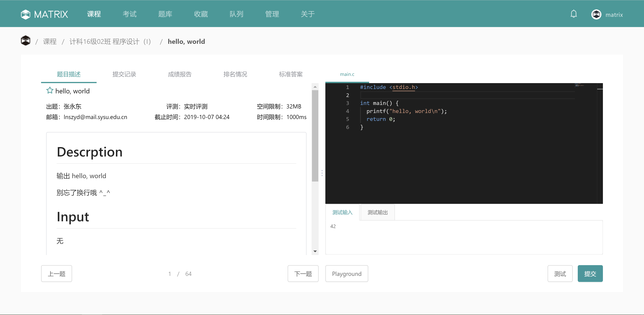Image resolution: width=644 pixels, height=315 pixels.
Task: Open the 管理 navigation item
Action: pos(272,14)
